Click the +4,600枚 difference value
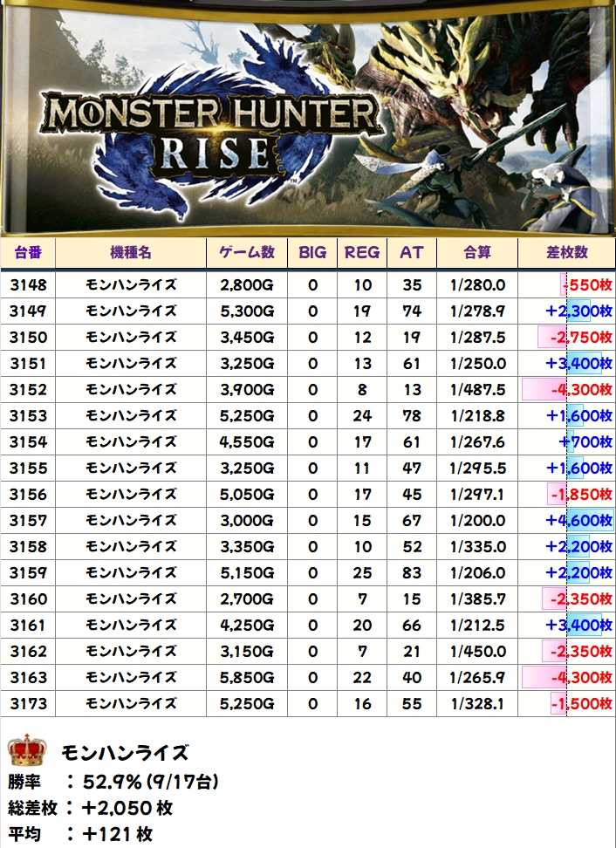This screenshot has height=848, width=616. point(578,520)
